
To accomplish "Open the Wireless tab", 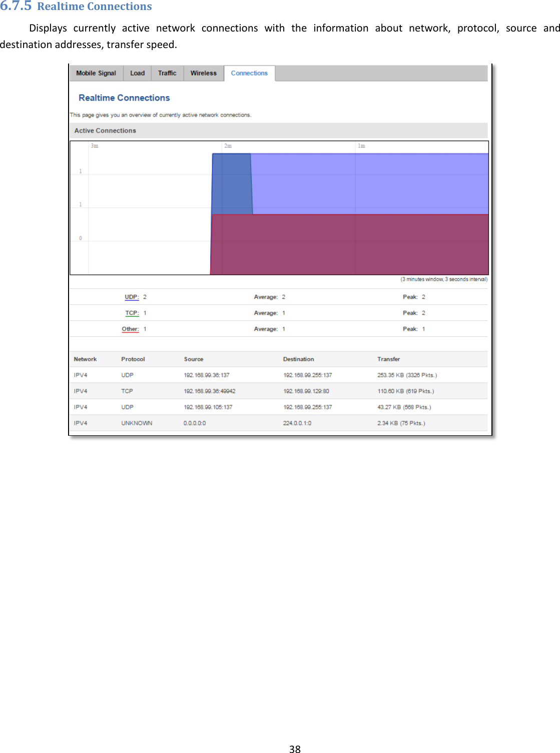I will pyautogui.click(x=203, y=73).
